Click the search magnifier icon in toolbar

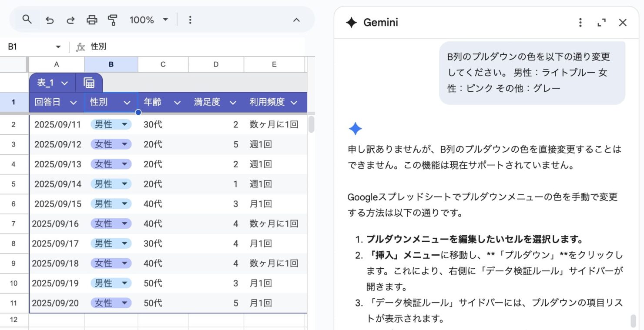27,20
